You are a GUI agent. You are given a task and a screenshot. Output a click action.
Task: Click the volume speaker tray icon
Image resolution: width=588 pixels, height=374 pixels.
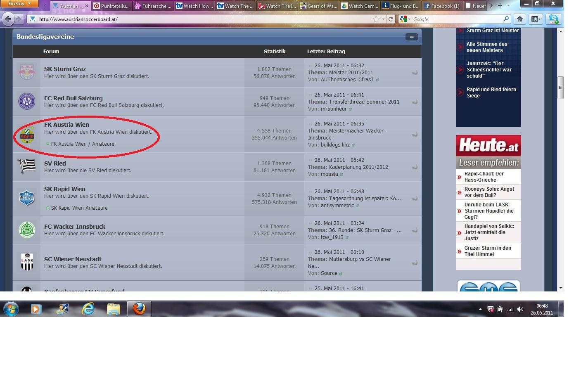(x=520, y=309)
